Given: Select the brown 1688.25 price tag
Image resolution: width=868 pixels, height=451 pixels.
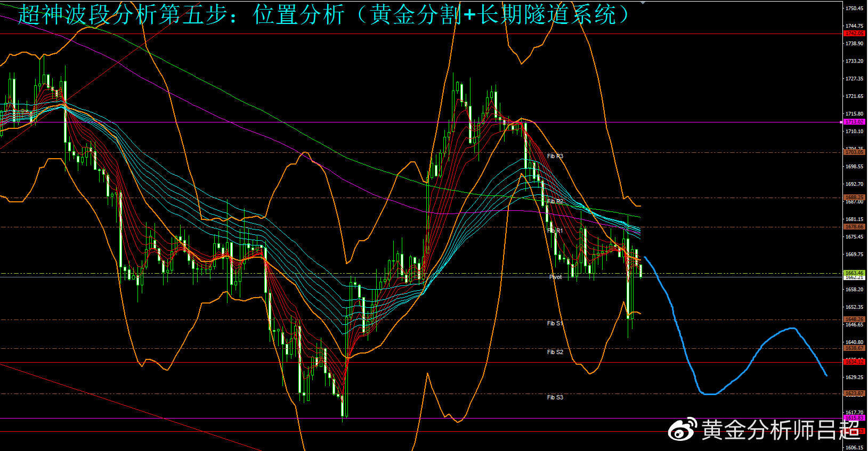Looking at the screenshot, I should [854, 198].
